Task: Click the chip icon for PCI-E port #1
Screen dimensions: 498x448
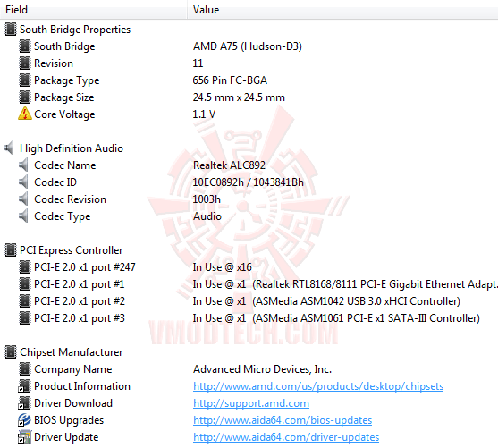Action: pos(25,284)
